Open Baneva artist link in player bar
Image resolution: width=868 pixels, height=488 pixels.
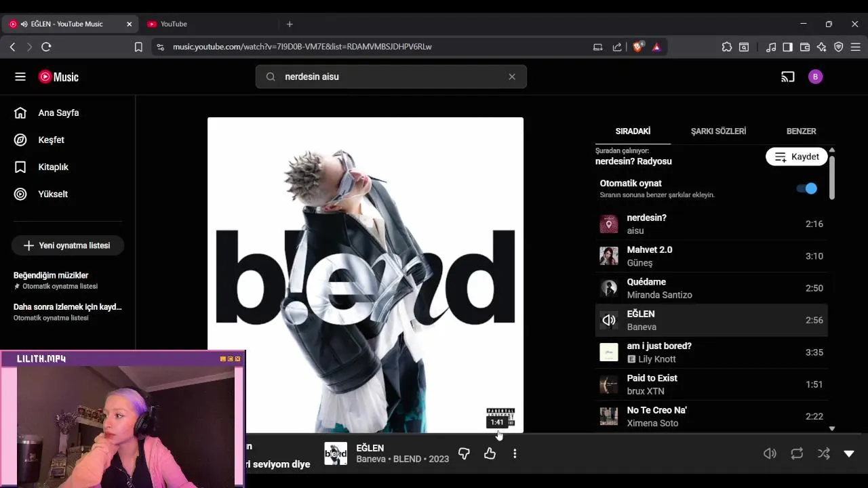tap(371, 459)
